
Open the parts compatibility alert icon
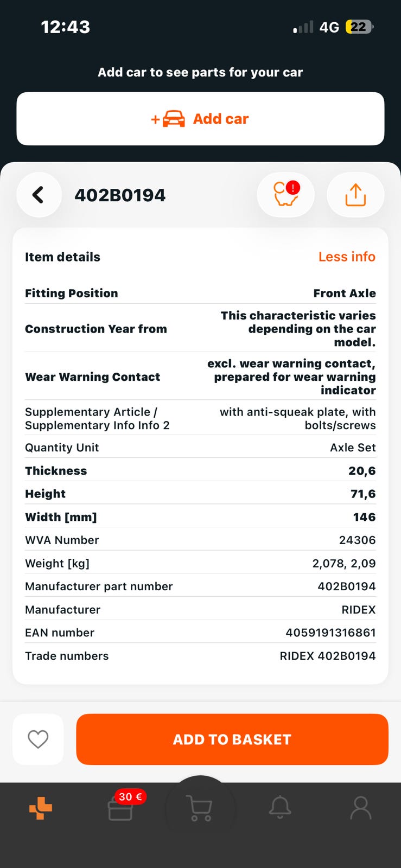(x=286, y=195)
